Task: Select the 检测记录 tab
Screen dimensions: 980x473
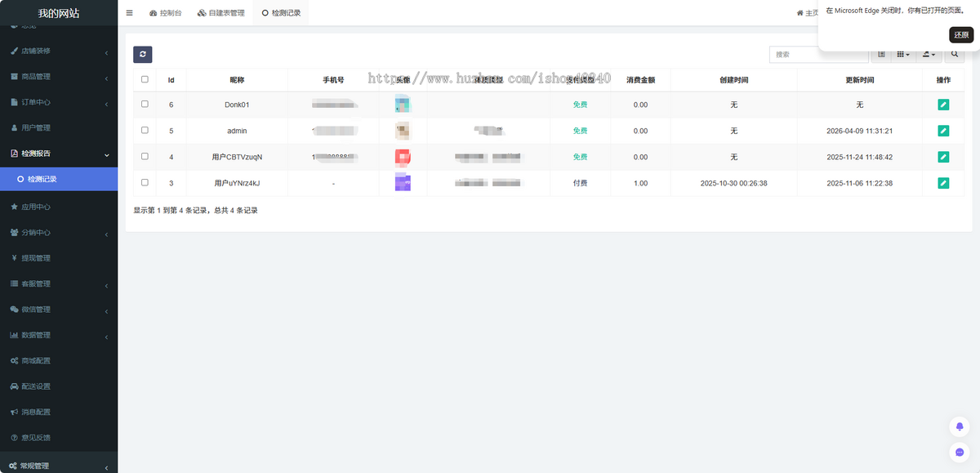Action: click(281, 13)
